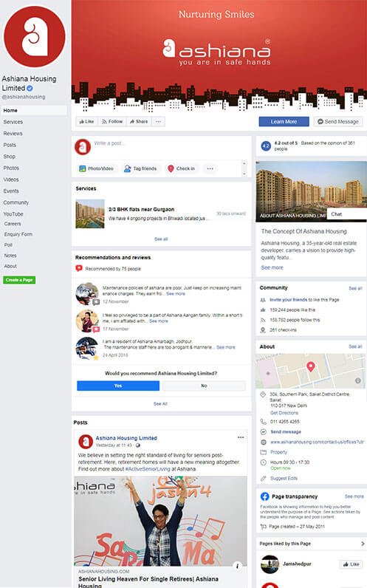Open Ashiana Housing Limited post author link
Screen dimensions: 367x588
click(126, 438)
